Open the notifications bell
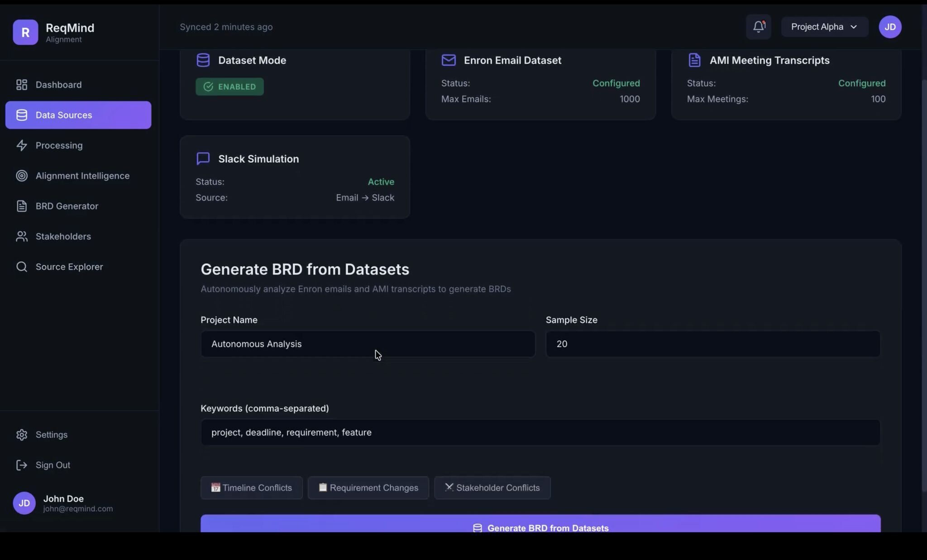 [759, 27]
